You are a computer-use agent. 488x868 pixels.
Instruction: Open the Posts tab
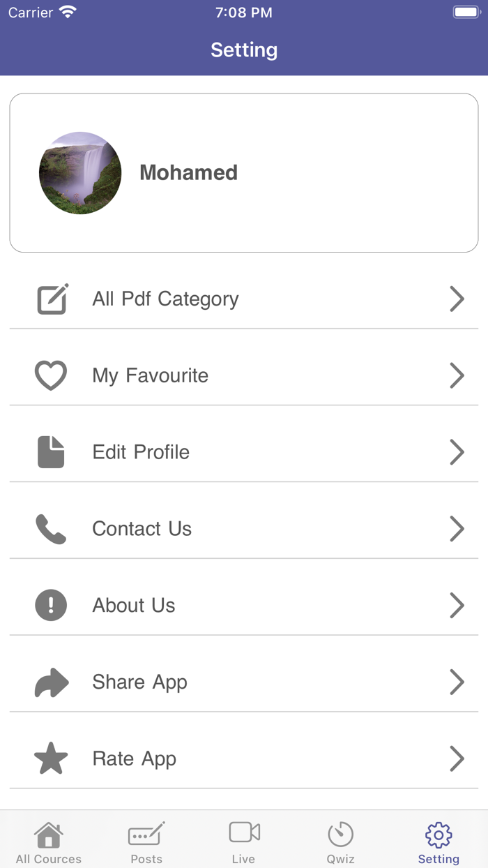(146, 840)
